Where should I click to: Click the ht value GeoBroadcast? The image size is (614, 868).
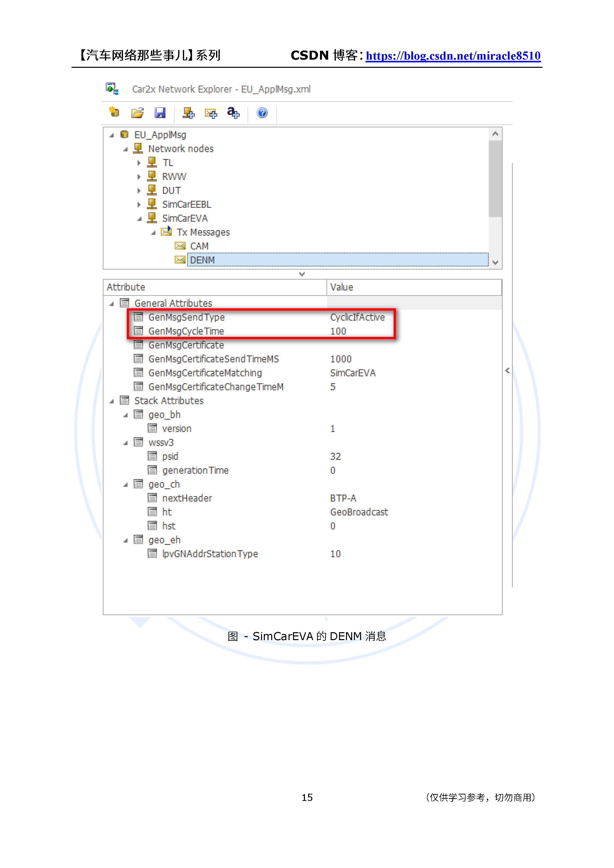coord(359,512)
